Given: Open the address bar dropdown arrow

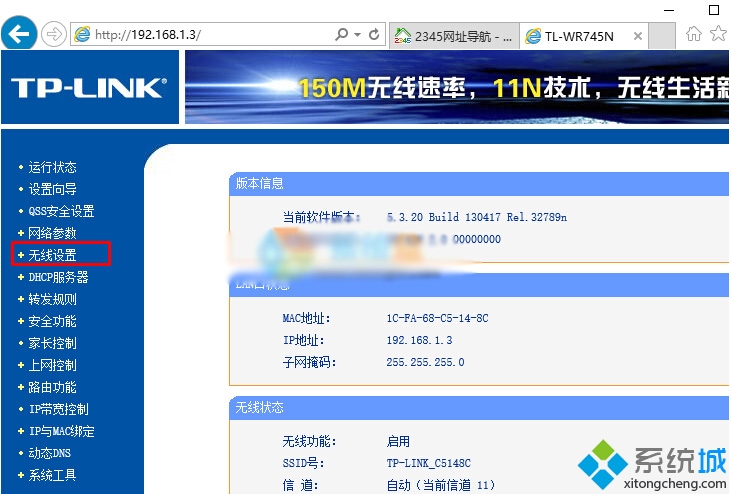Looking at the screenshot, I should tap(358, 34).
